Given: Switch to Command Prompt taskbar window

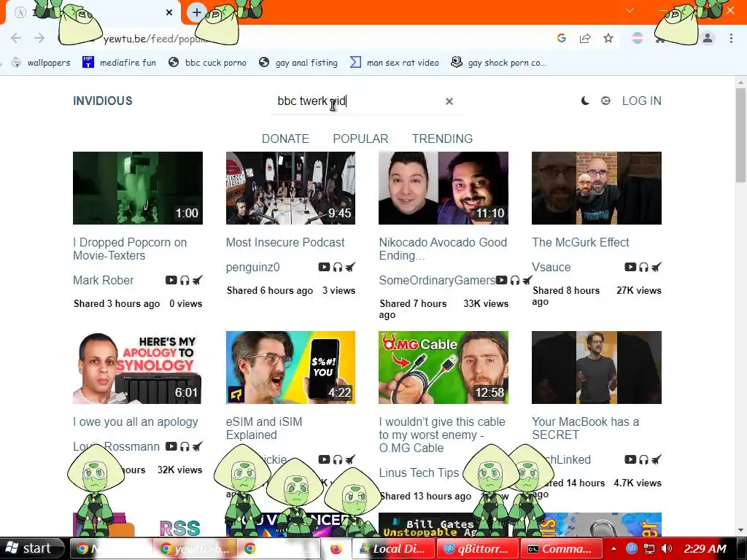Looking at the screenshot, I should 561,548.
